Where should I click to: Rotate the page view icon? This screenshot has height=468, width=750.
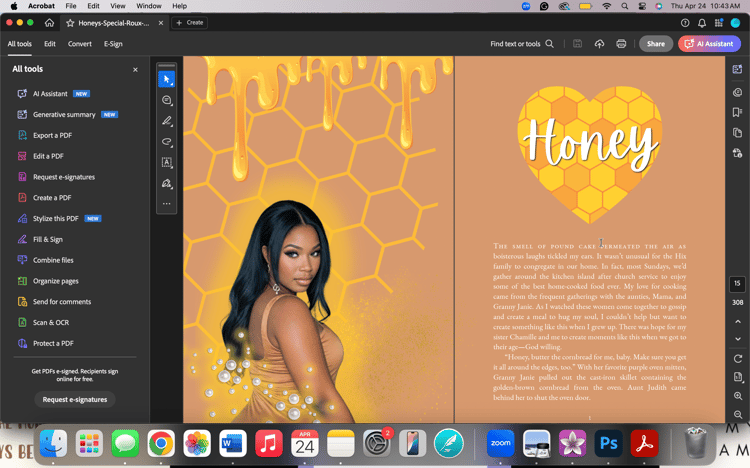pos(738,359)
